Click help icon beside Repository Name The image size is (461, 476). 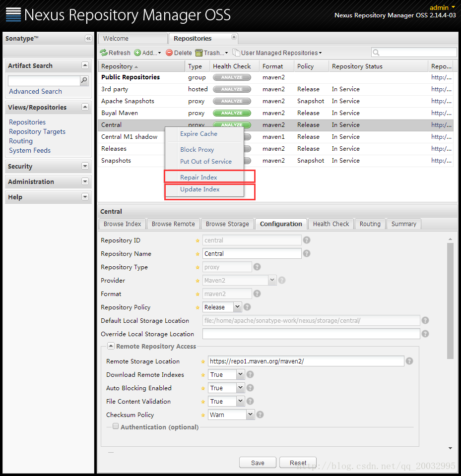coord(307,253)
